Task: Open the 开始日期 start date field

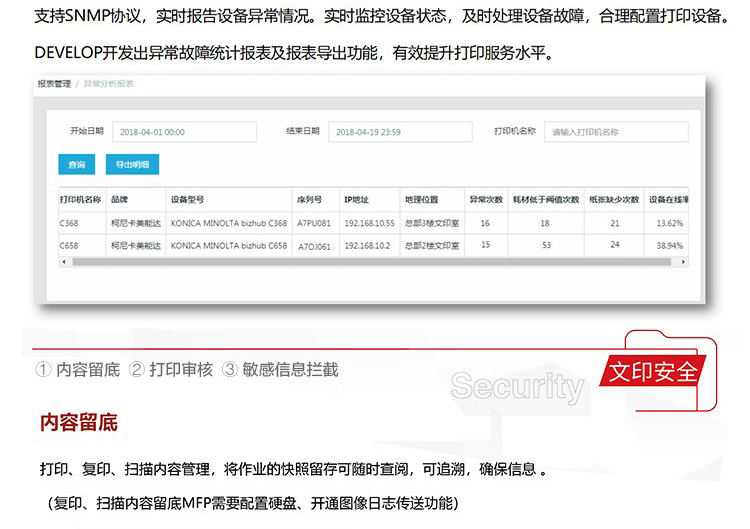Action: click(x=184, y=132)
